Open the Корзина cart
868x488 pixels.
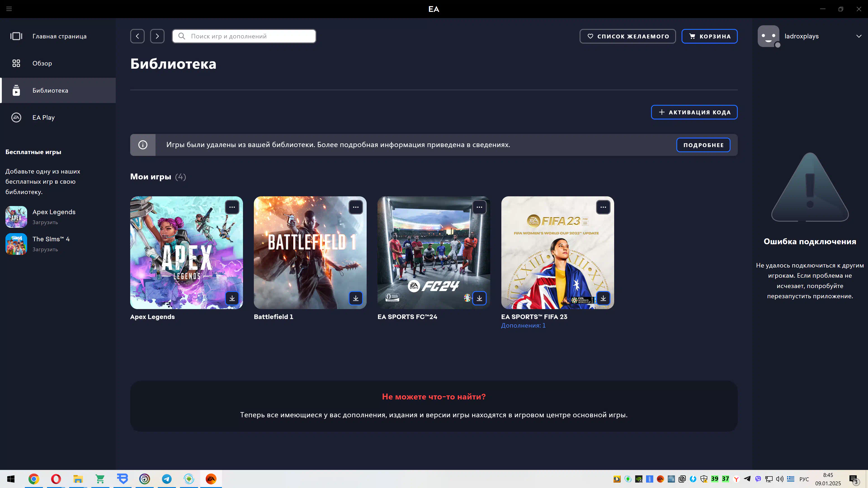[x=710, y=36]
